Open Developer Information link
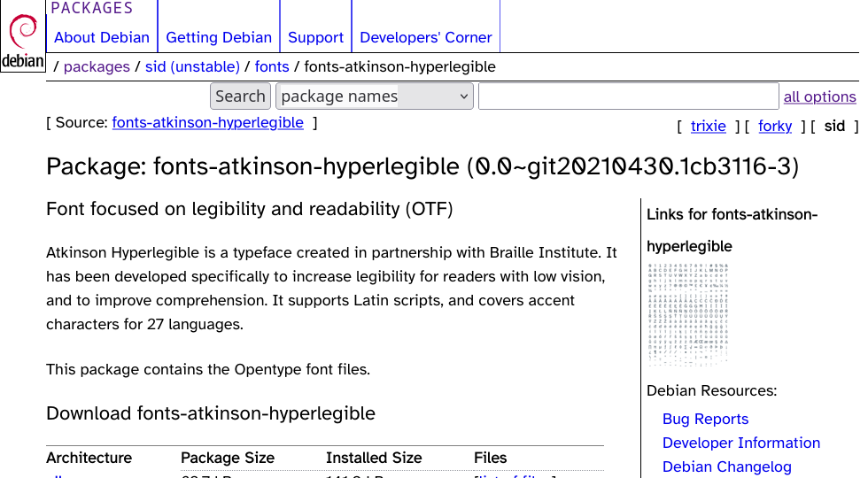The width and height of the screenshot is (868, 478). click(741, 443)
